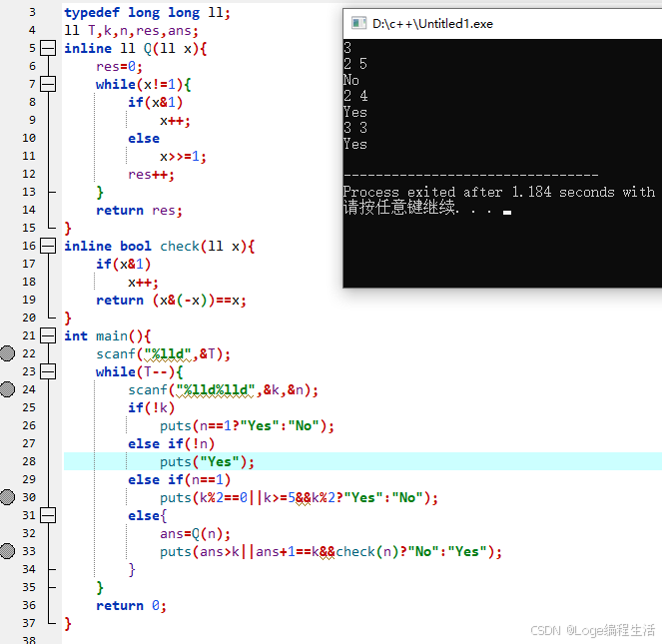Click line number 3 in the gutter
Viewport: 662px width, 644px height.
32,12
